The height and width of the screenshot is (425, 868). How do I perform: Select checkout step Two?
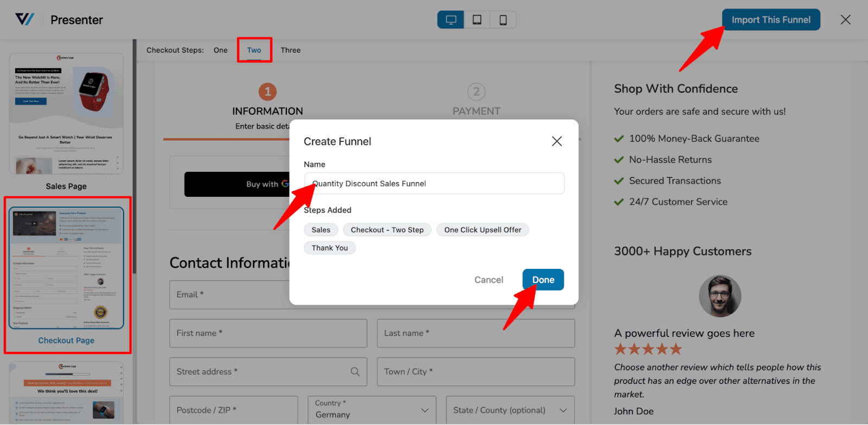tap(254, 50)
